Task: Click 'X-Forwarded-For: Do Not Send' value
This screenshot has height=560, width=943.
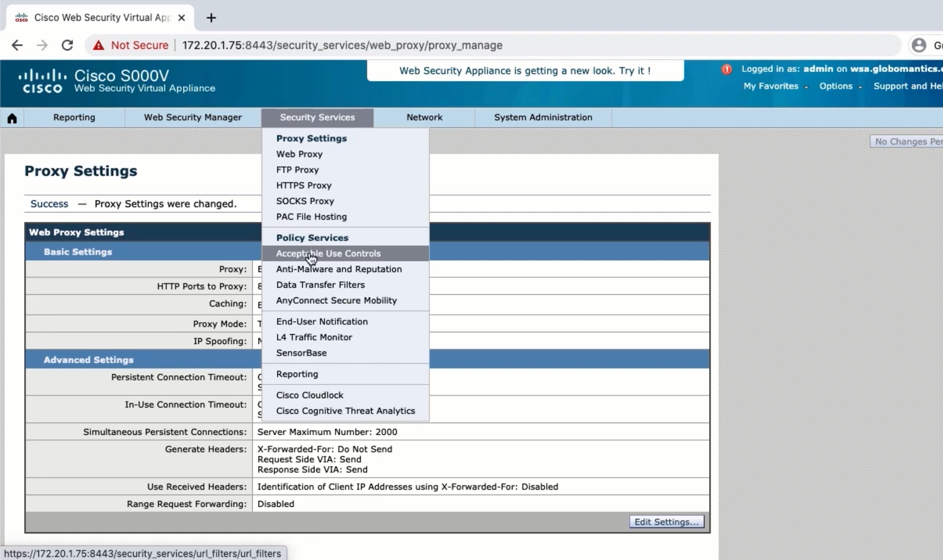Action: coord(325,449)
